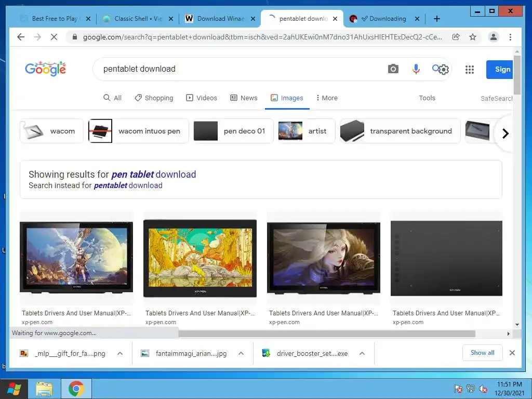Click the Chrome taskbar icon
Viewport: 532px width, 399px height.
[76, 389]
